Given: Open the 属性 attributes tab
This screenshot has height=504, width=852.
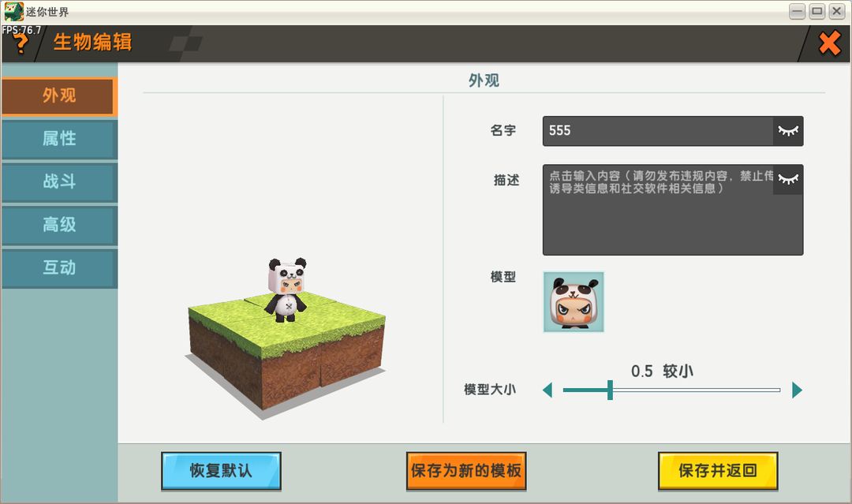Looking at the screenshot, I should pyautogui.click(x=59, y=139).
